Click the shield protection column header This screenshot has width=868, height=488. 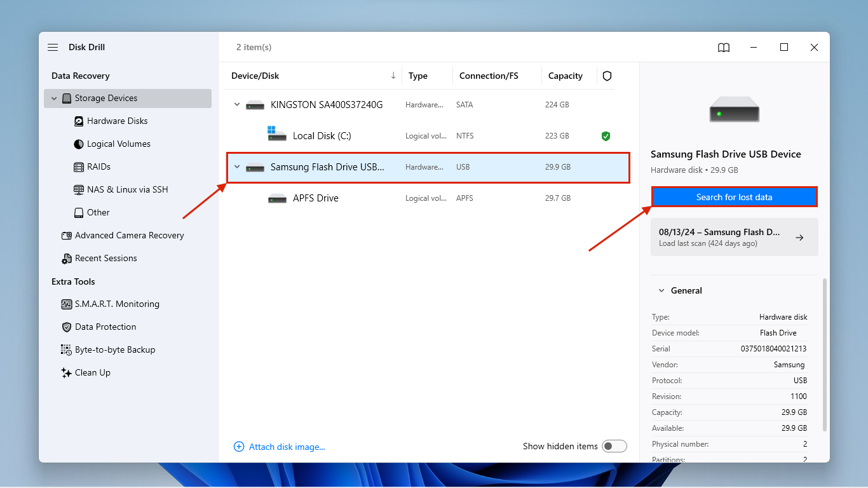point(607,76)
